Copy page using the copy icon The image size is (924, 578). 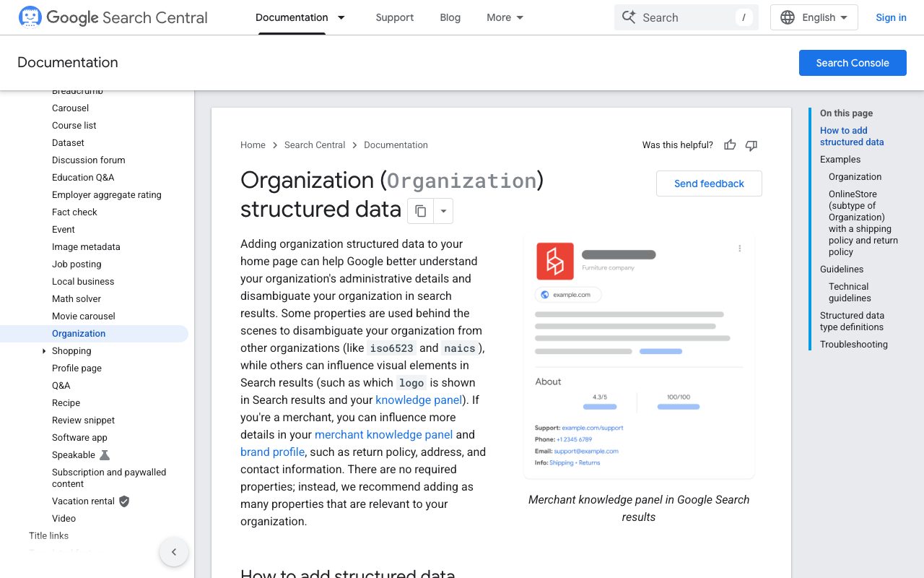420,212
